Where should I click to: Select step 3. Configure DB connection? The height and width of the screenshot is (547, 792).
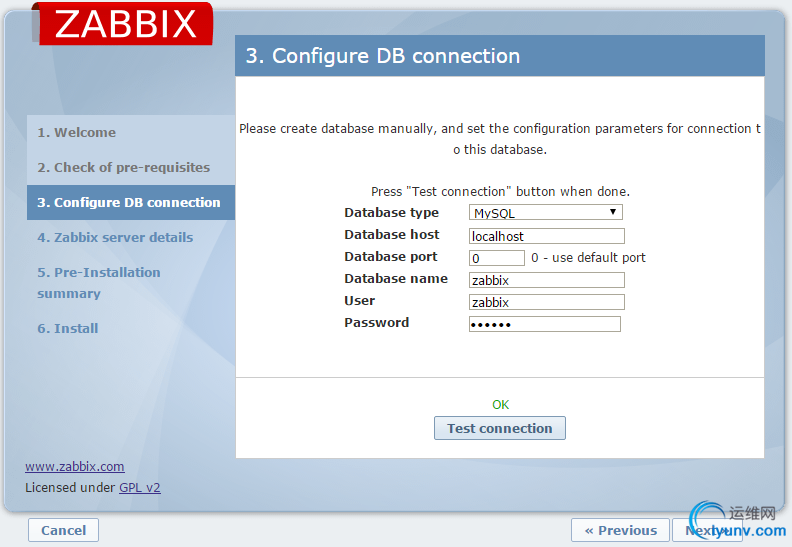pyautogui.click(x=131, y=202)
